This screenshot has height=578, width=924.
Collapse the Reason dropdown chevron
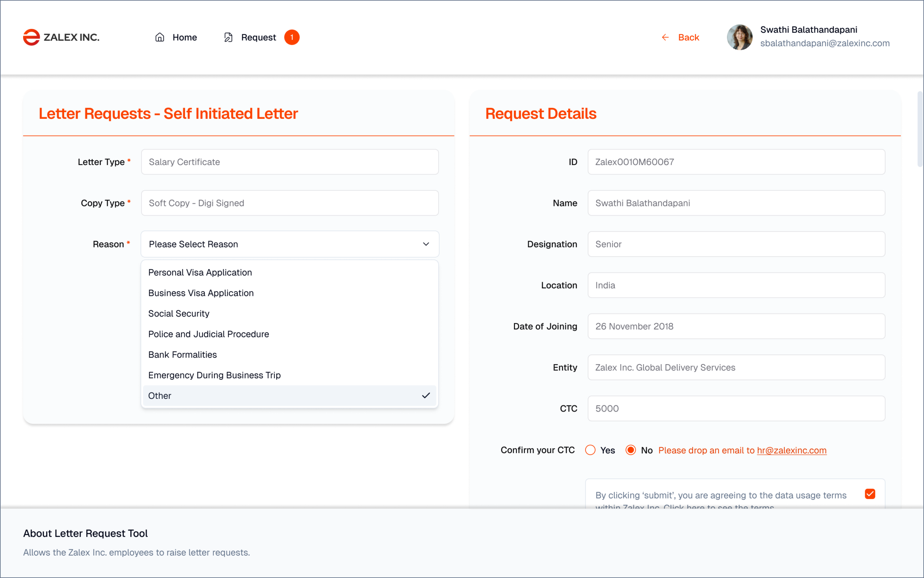[x=426, y=244]
